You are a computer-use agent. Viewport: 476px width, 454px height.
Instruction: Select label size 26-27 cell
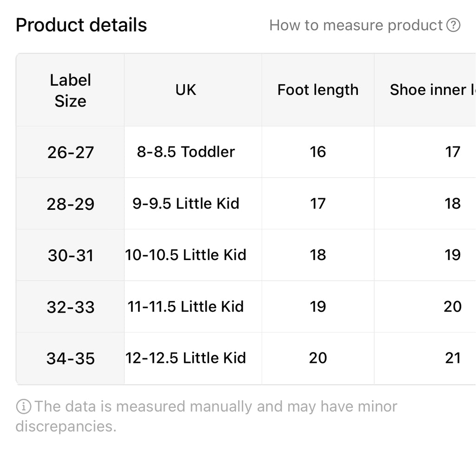[70, 152]
